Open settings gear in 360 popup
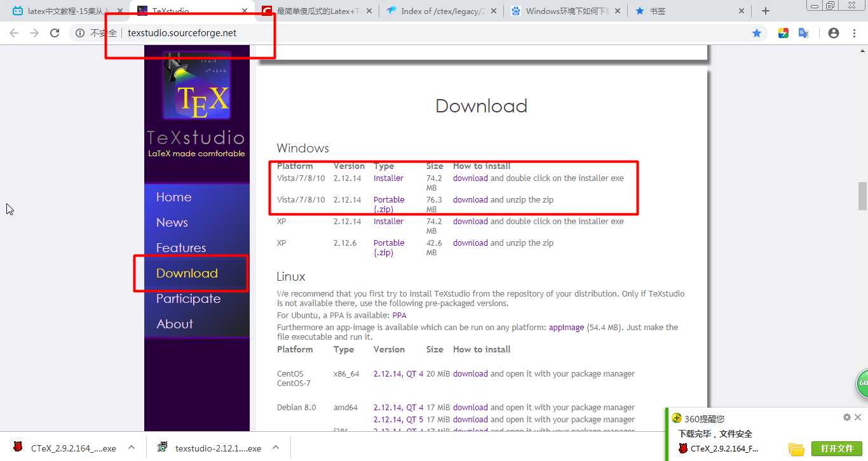Viewport: 868px width, 461px height. click(846, 417)
